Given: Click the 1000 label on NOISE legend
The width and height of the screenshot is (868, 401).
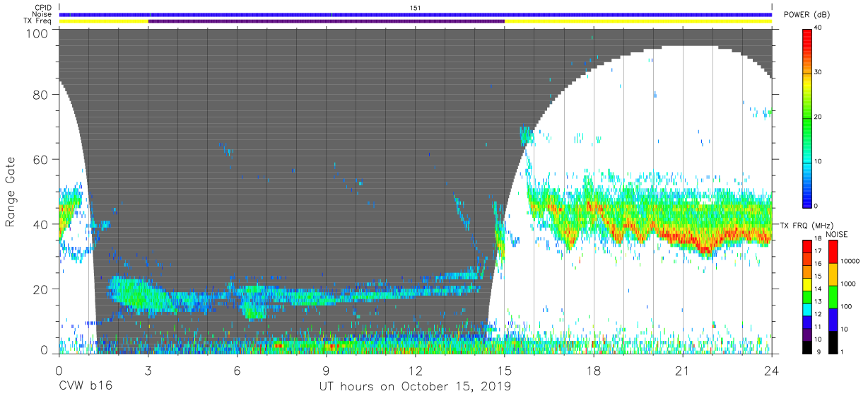Looking at the screenshot, I should pyautogui.click(x=847, y=284).
